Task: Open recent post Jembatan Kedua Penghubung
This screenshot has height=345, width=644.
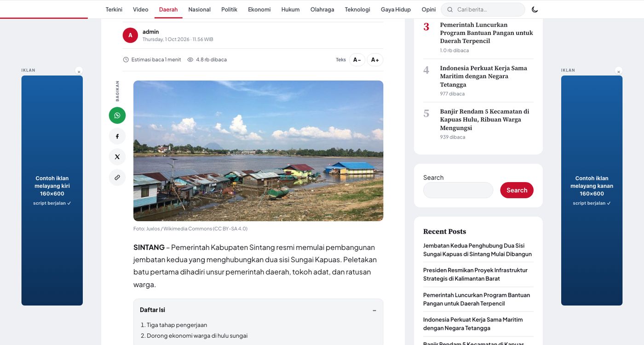Action: click(477, 250)
